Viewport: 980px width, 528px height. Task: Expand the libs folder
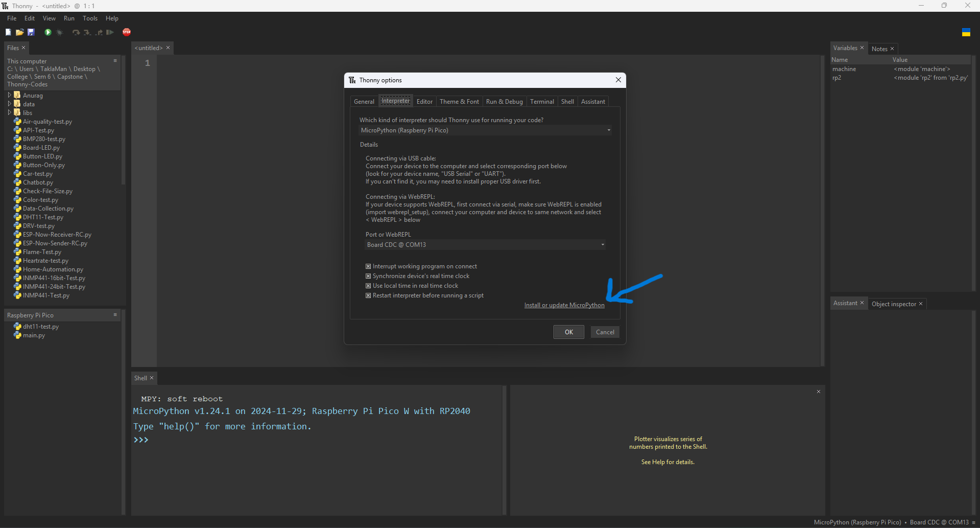click(x=9, y=112)
